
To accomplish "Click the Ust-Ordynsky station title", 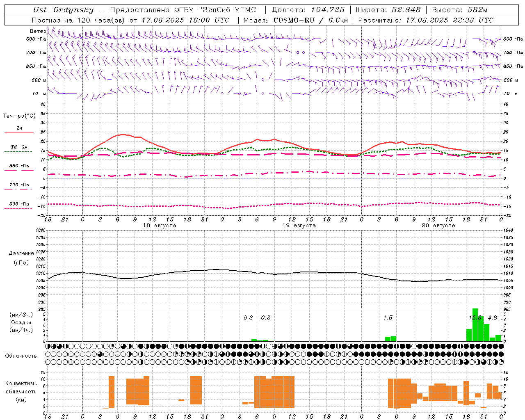I will [x=63, y=10].
